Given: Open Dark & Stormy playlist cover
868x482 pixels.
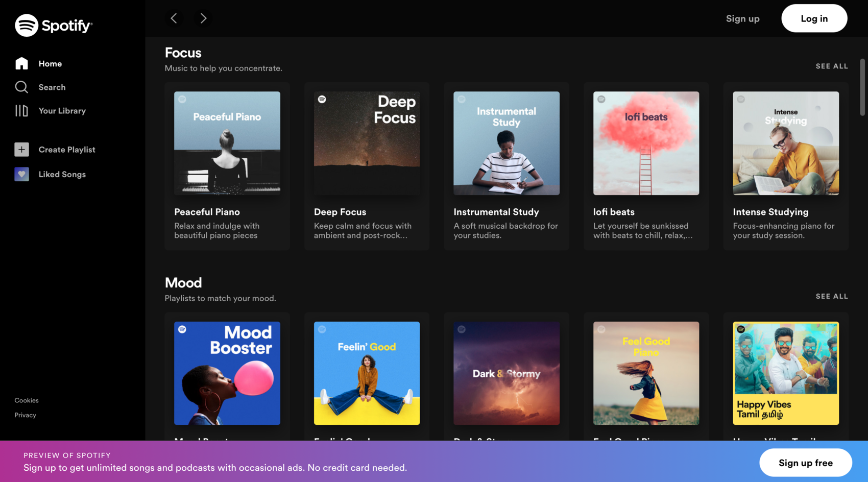Looking at the screenshot, I should (507, 373).
